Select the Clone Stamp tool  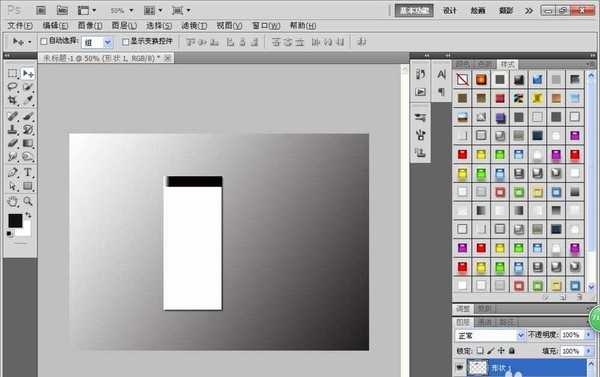[x=13, y=129]
